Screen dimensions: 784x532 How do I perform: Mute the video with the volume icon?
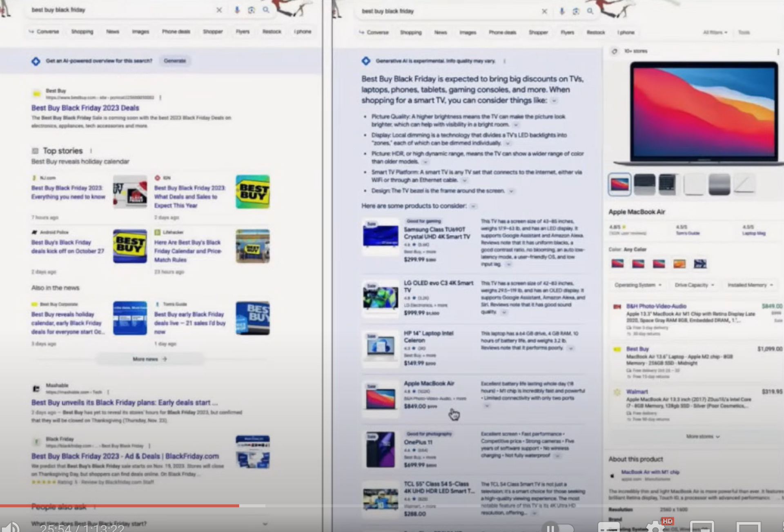coord(11,527)
